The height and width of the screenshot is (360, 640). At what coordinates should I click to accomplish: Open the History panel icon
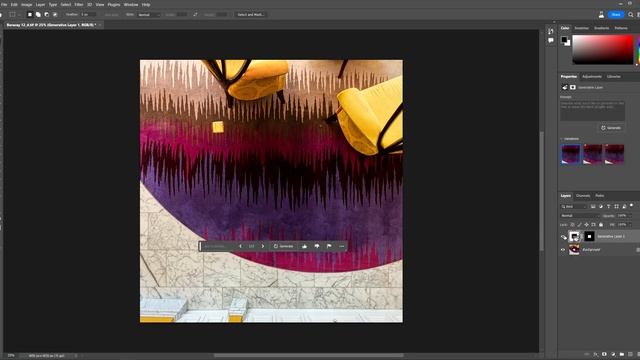(551, 31)
